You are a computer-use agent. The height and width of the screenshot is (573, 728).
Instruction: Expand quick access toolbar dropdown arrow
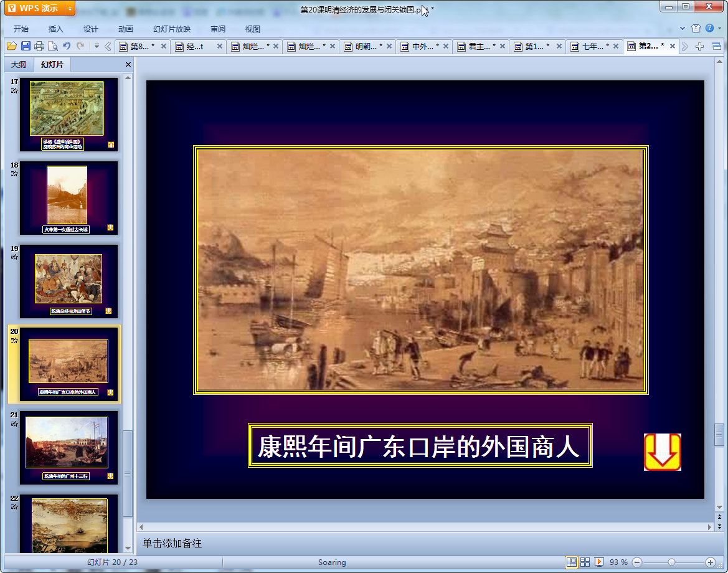click(97, 46)
